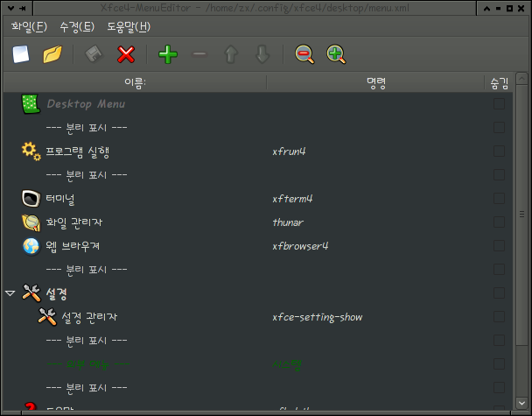Toggle hide checkbox for Desktop Menu row
The height and width of the screenshot is (416, 532).
(499, 104)
